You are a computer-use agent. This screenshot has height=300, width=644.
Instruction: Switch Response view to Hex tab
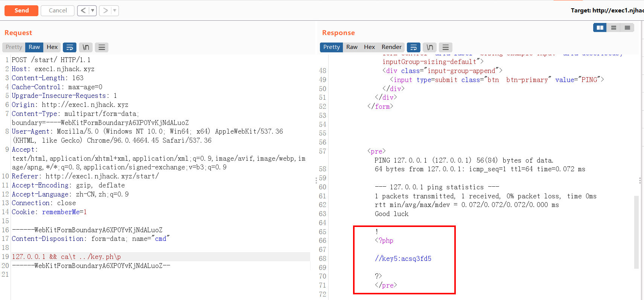pos(369,47)
